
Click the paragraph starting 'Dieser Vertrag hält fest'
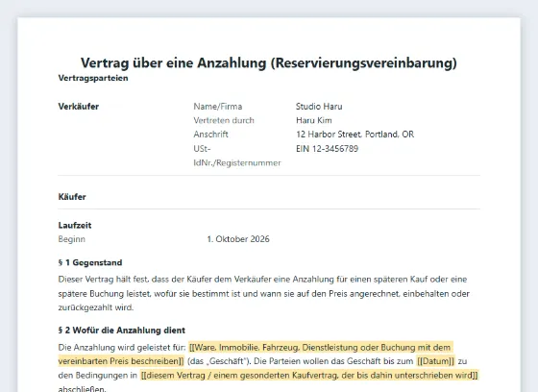264,293
